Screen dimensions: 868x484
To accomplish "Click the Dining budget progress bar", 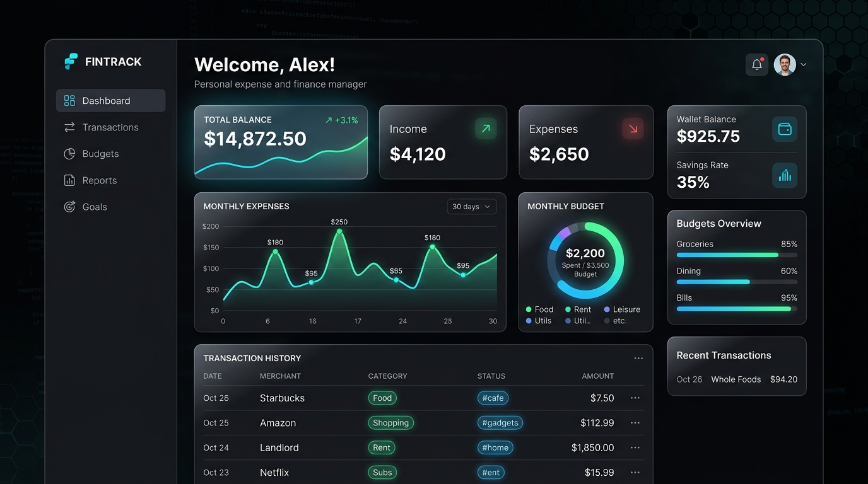I will click(737, 282).
